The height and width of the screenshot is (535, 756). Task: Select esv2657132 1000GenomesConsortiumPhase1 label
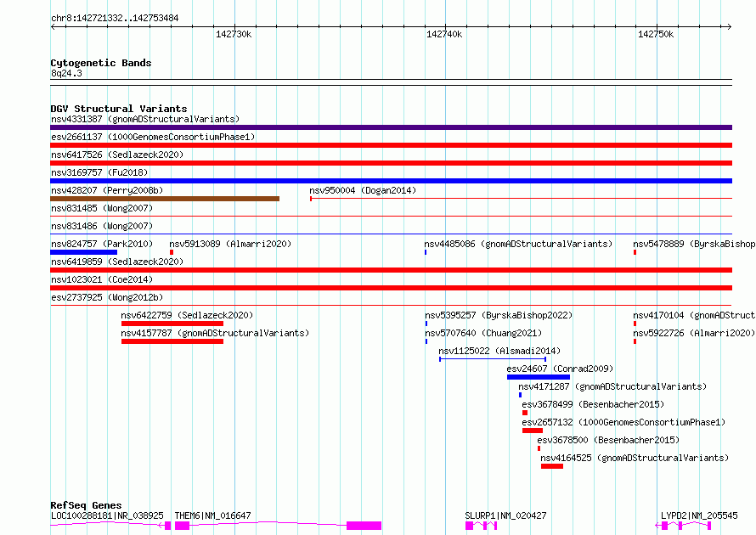[623, 422]
